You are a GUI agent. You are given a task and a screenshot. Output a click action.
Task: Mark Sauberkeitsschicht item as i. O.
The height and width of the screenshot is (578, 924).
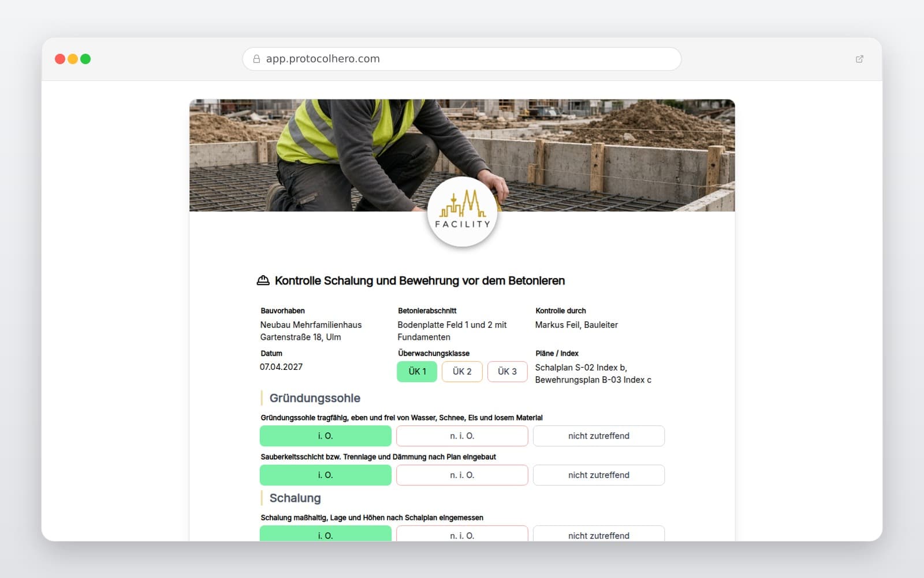click(x=326, y=475)
